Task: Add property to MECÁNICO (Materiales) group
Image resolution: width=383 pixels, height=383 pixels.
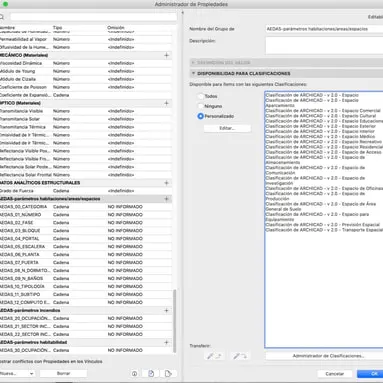Action: (x=166, y=55)
